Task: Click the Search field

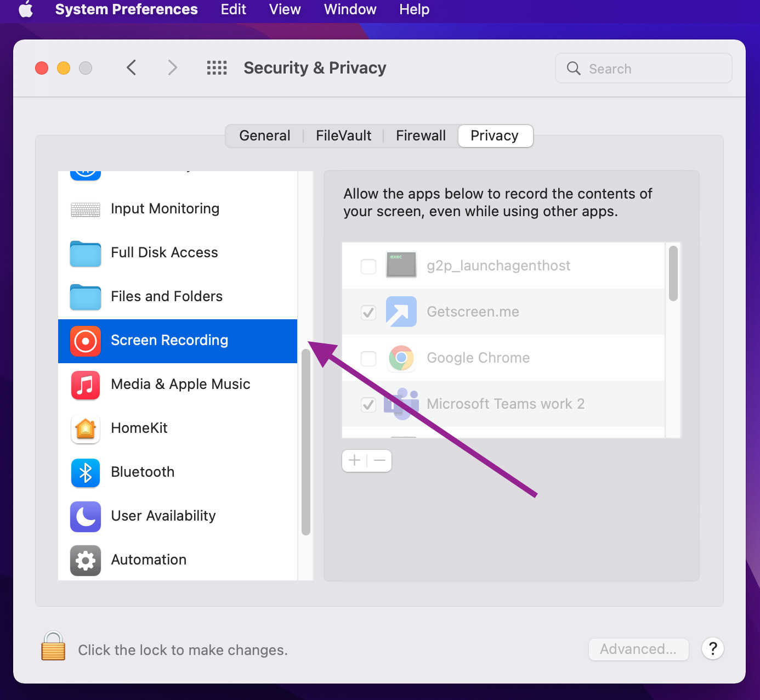Action: (643, 68)
